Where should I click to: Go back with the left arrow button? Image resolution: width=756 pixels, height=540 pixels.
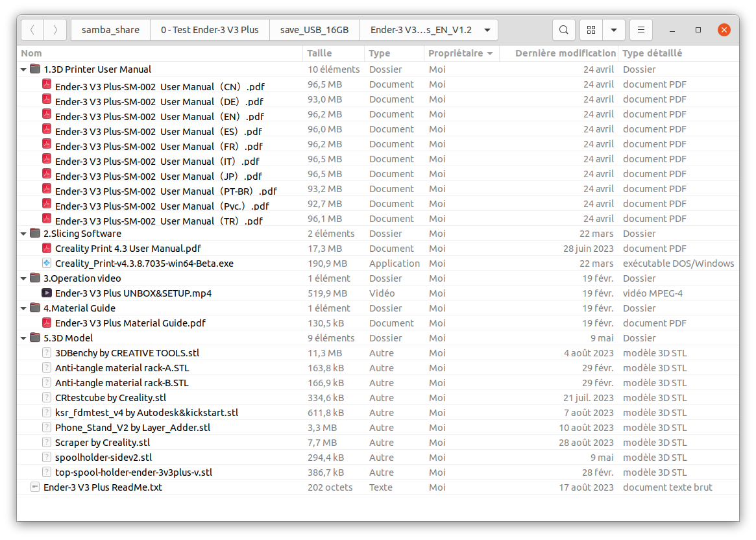click(32, 30)
